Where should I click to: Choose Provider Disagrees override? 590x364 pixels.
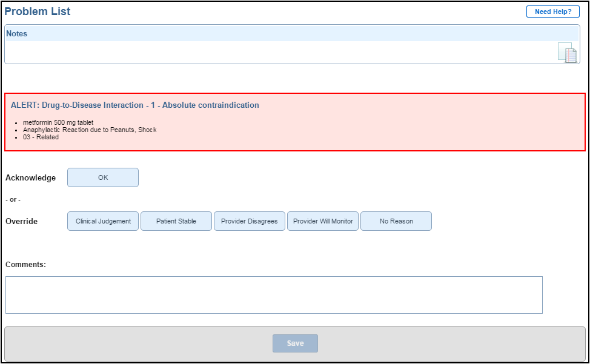point(249,221)
